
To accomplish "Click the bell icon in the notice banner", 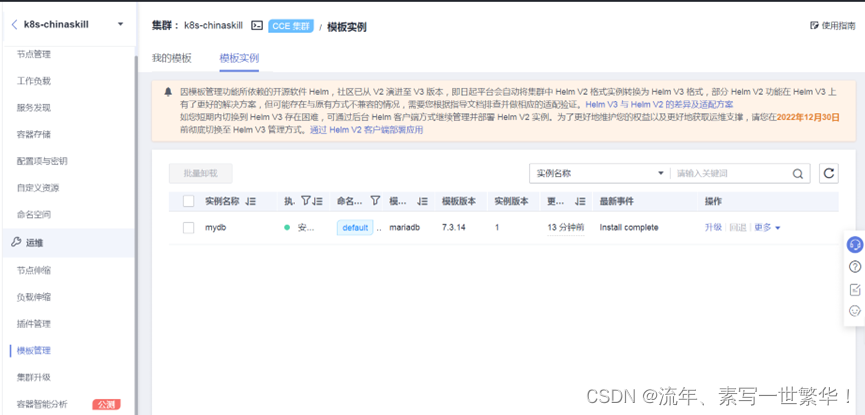I will coord(168,92).
